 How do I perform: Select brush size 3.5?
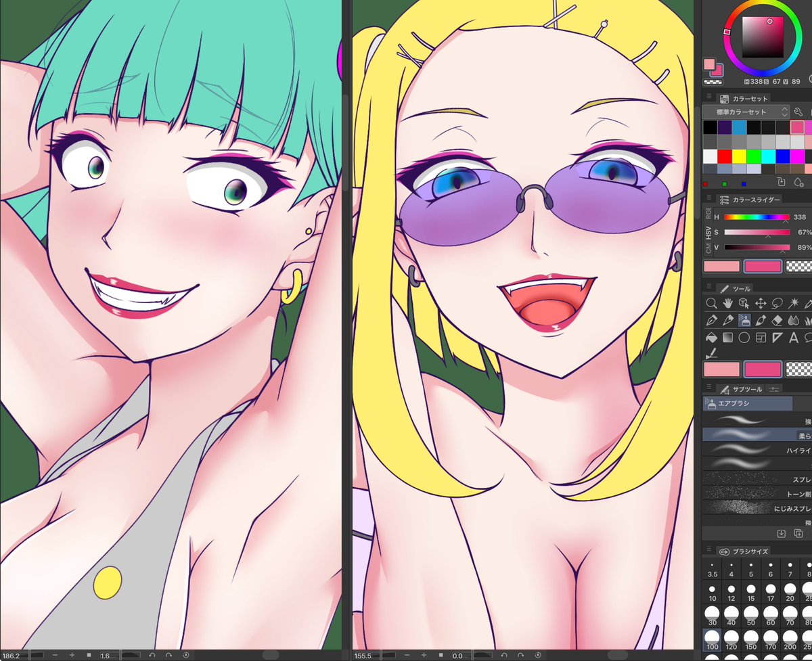pyautogui.click(x=713, y=570)
